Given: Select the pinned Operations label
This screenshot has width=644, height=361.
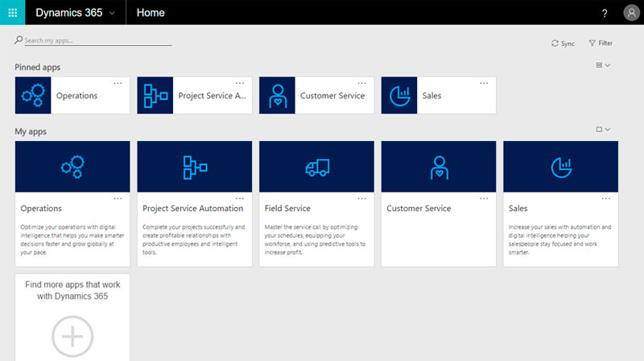Looking at the screenshot, I should point(76,95).
